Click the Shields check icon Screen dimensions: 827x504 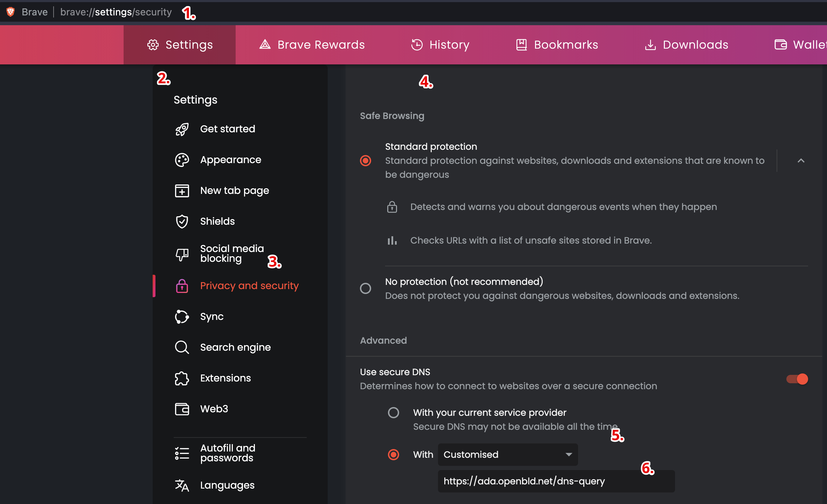pos(182,222)
